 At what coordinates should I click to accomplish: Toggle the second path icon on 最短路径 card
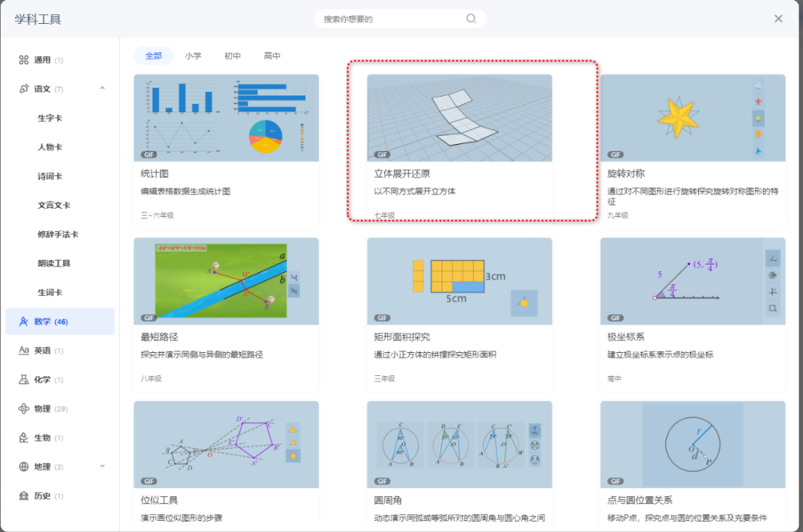[294, 291]
